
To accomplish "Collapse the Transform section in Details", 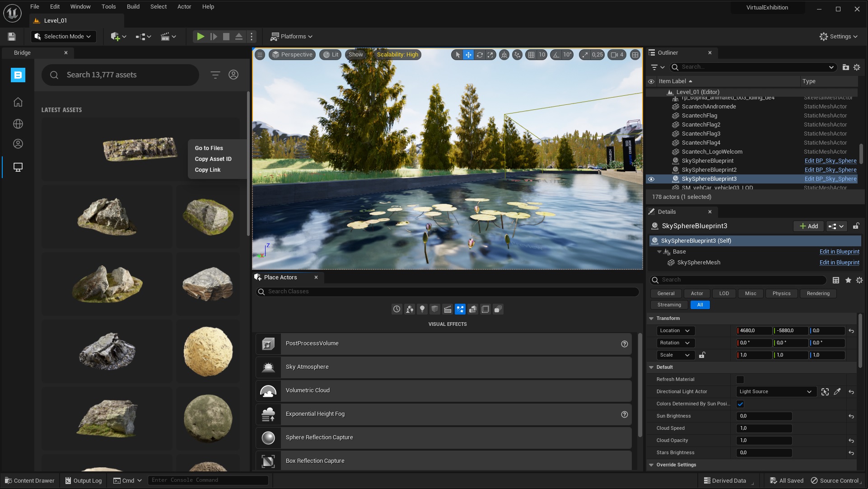I will point(651,318).
